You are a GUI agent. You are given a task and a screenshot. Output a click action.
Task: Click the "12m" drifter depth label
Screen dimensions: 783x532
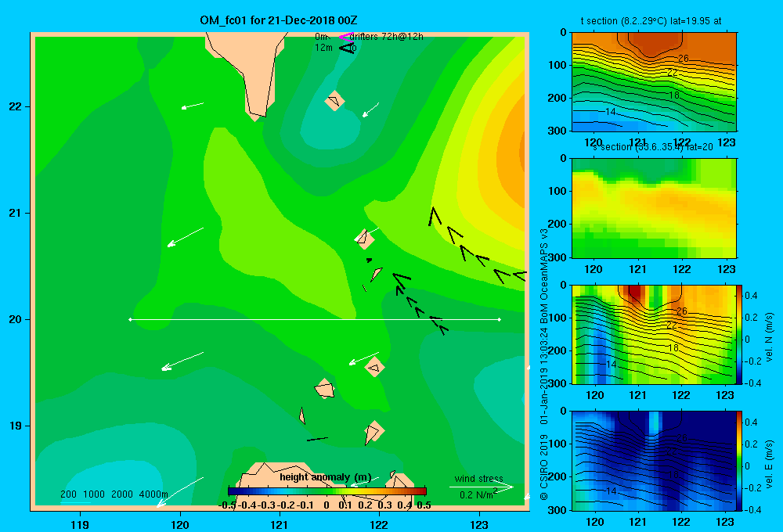click(323, 48)
